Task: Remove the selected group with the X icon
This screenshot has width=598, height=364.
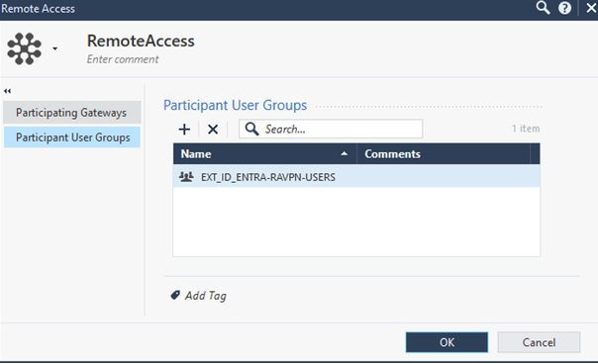Action: (213, 130)
